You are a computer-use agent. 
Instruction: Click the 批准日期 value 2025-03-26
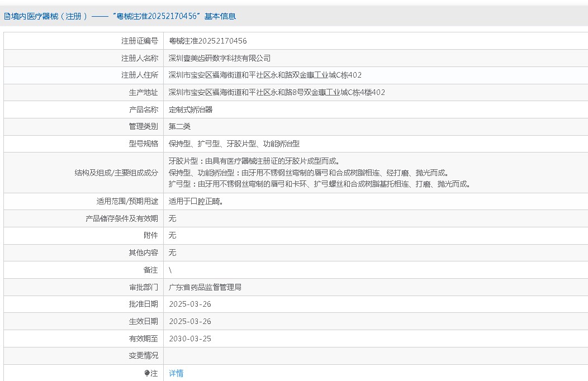coord(190,304)
